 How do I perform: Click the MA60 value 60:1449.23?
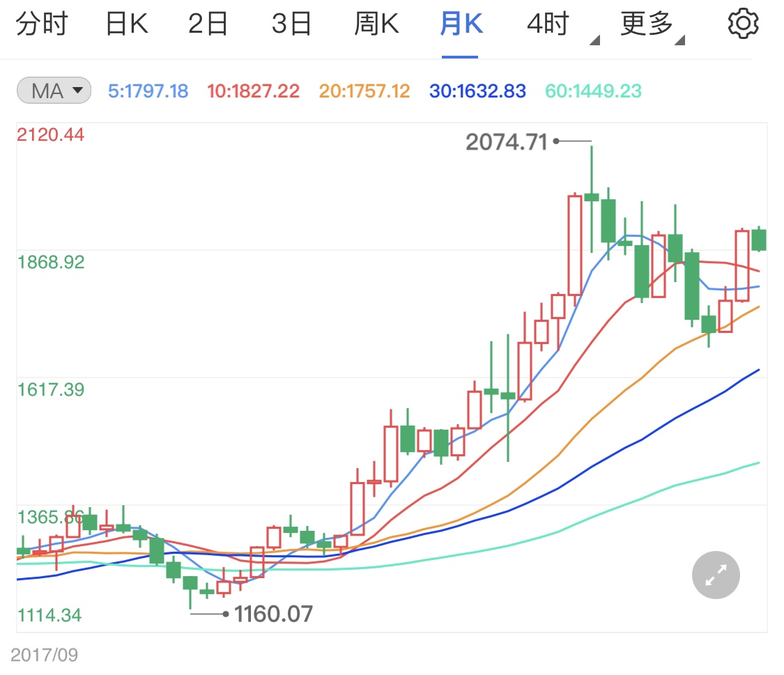point(594,91)
